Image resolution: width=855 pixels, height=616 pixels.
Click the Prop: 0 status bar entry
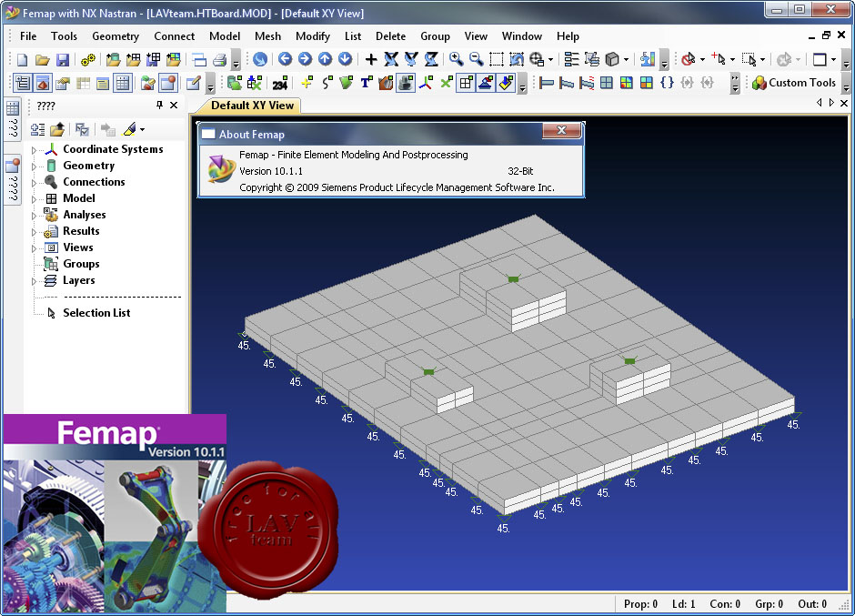tap(640, 604)
